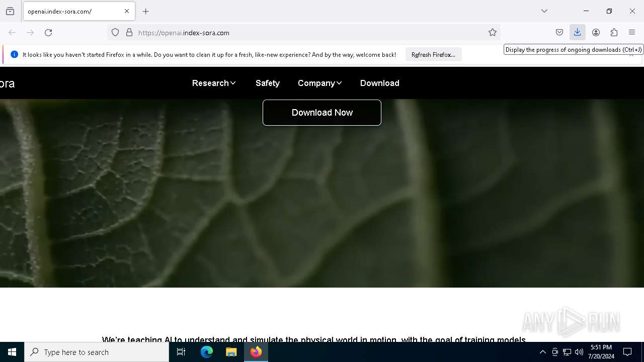Open the volume tray icon
This screenshot has height=362, width=644.
[x=579, y=352]
